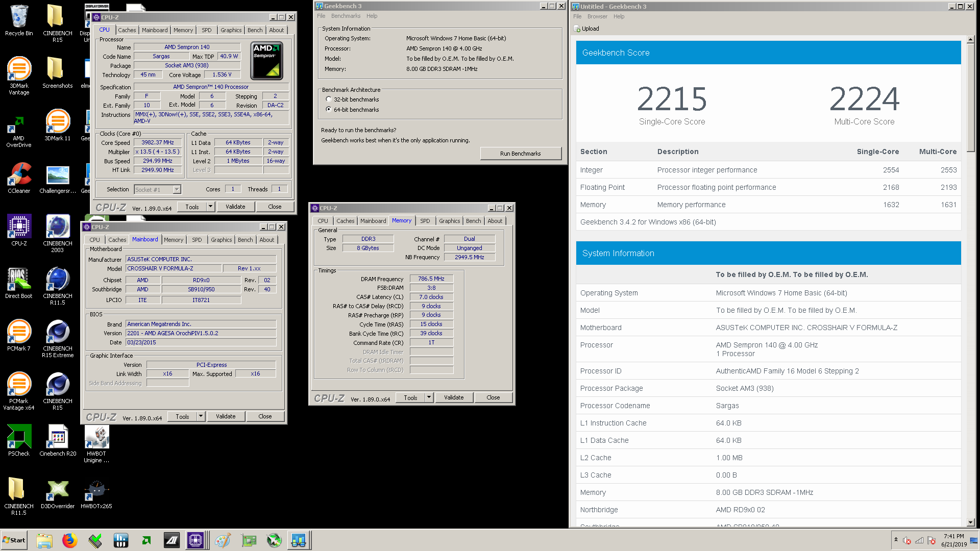The width and height of the screenshot is (980, 551).
Task: Launch PSCheck from the desktop
Action: coord(19,440)
